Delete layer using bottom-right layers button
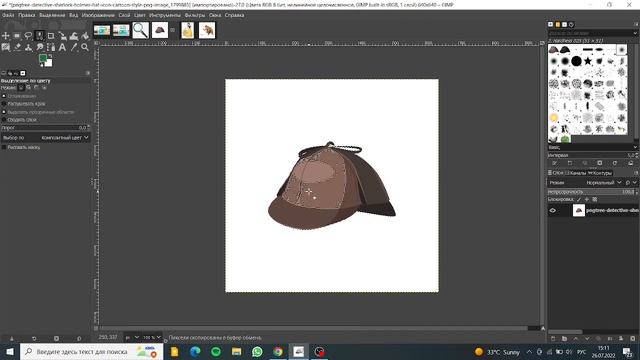Screen dimensions: 640x360 633,338
